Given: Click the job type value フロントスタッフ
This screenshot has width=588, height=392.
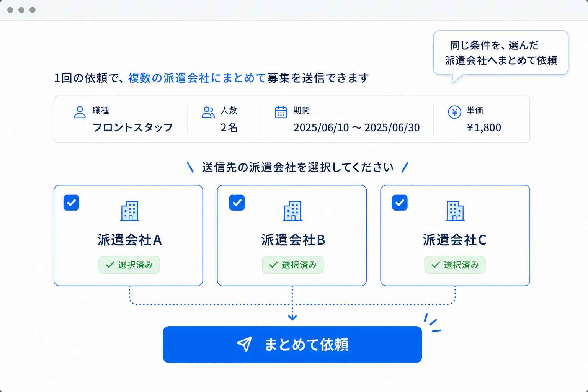Looking at the screenshot, I should [133, 127].
